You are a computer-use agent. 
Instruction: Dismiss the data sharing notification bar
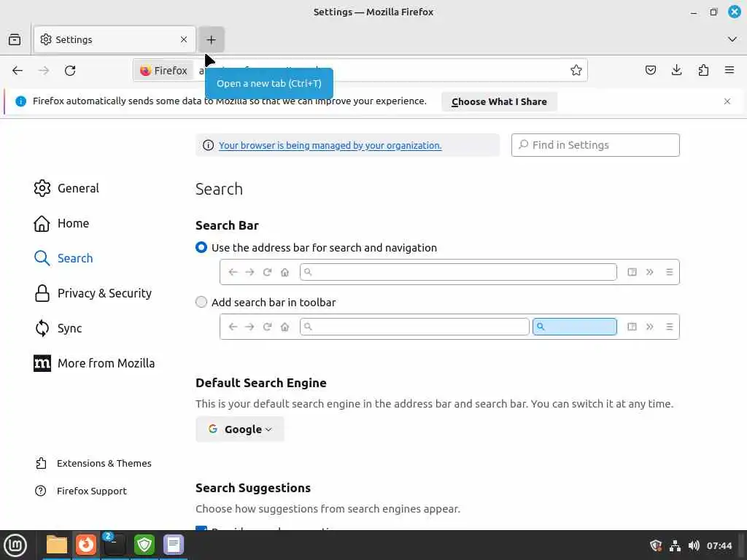(x=727, y=101)
